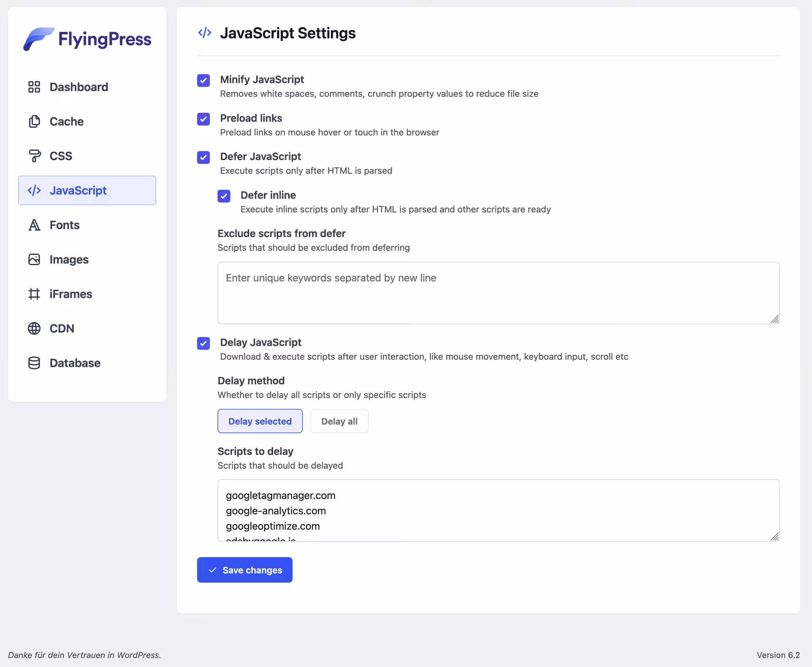The width and height of the screenshot is (812, 667).
Task: Select the Dashboard grid icon in sidebar
Action: 34,87
